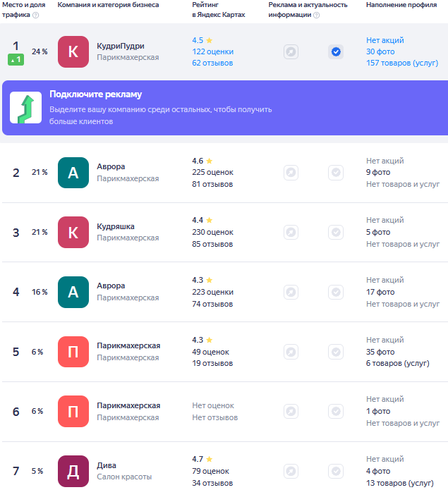Click advertising arrow icon in Дива row

[x=291, y=472]
